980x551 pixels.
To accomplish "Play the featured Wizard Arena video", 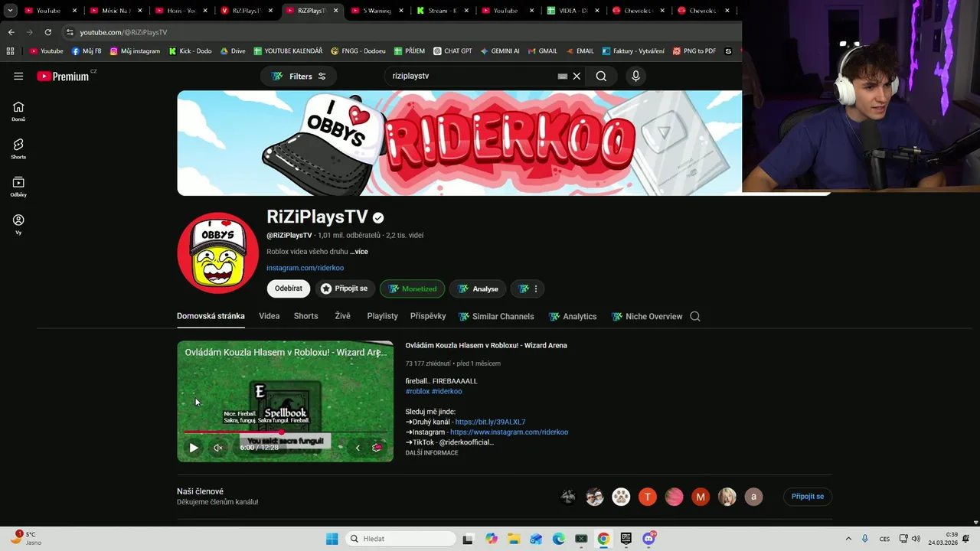I will [x=194, y=448].
